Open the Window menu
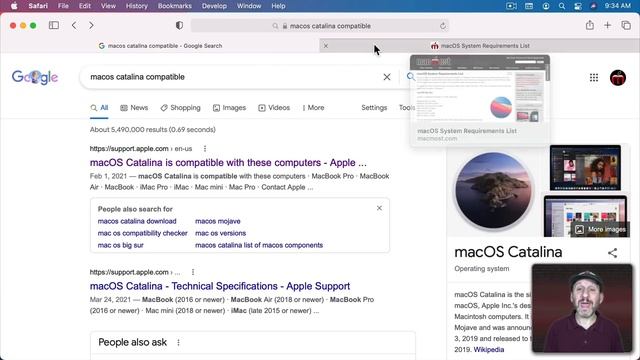640x360 pixels. click(249, 6)
